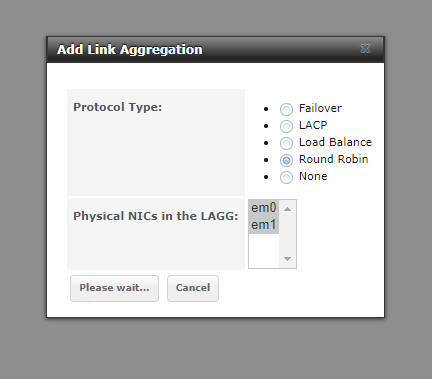
Task: Click the LACP label text
Action: 313,125
